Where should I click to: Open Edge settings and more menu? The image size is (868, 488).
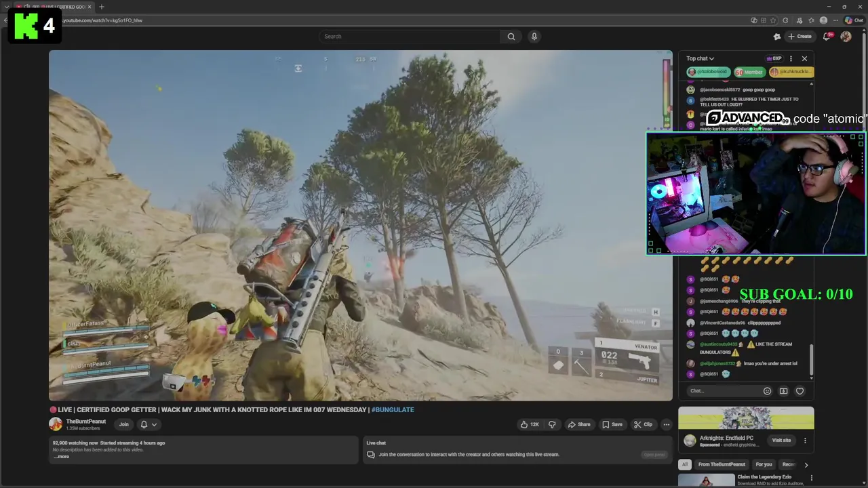tap(835, 20)
